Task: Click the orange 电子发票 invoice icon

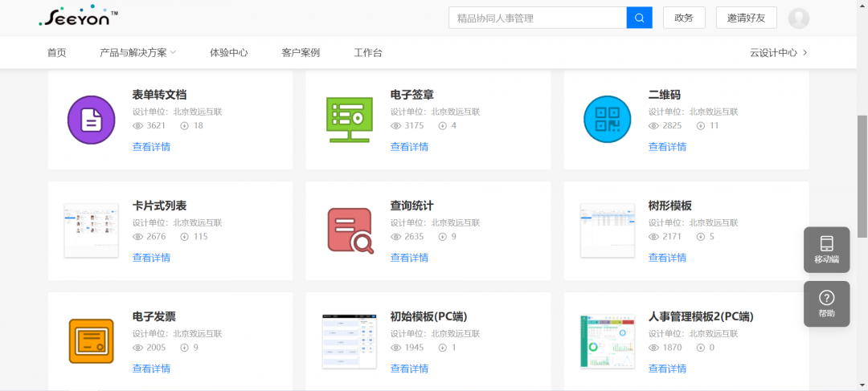Action: [x=92, y=341]
